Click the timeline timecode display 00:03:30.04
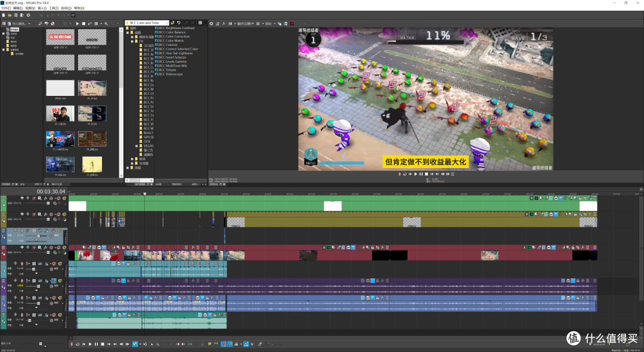Screen dimensions: 644x352 (x=51, y=192)
